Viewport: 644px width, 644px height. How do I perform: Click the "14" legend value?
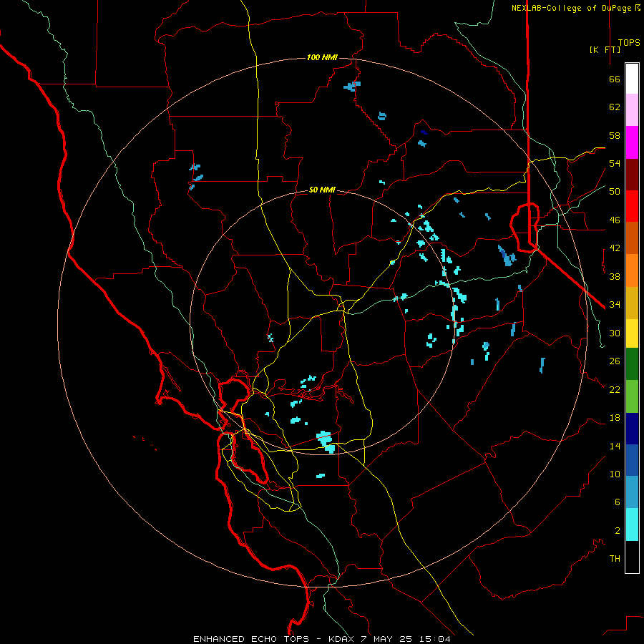[x=615, y=446]
